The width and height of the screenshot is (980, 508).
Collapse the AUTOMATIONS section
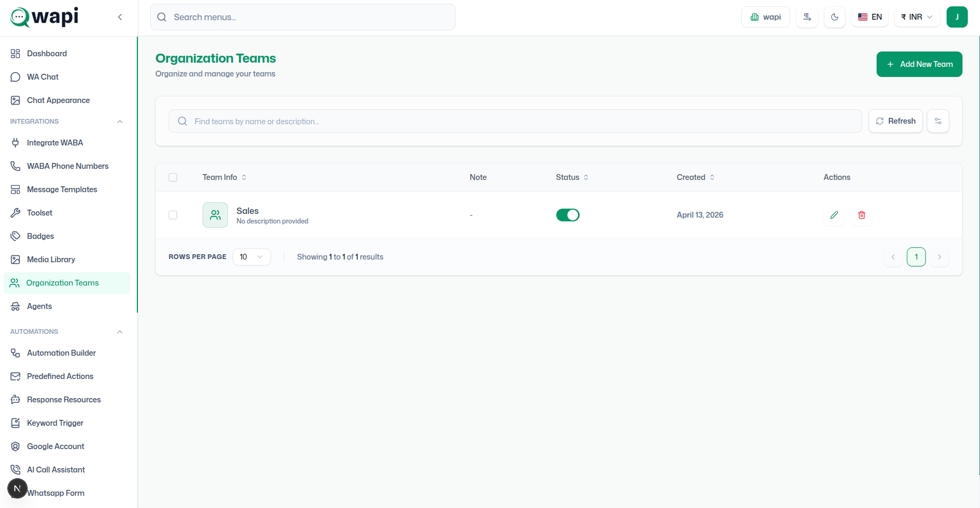coord(120,332)
